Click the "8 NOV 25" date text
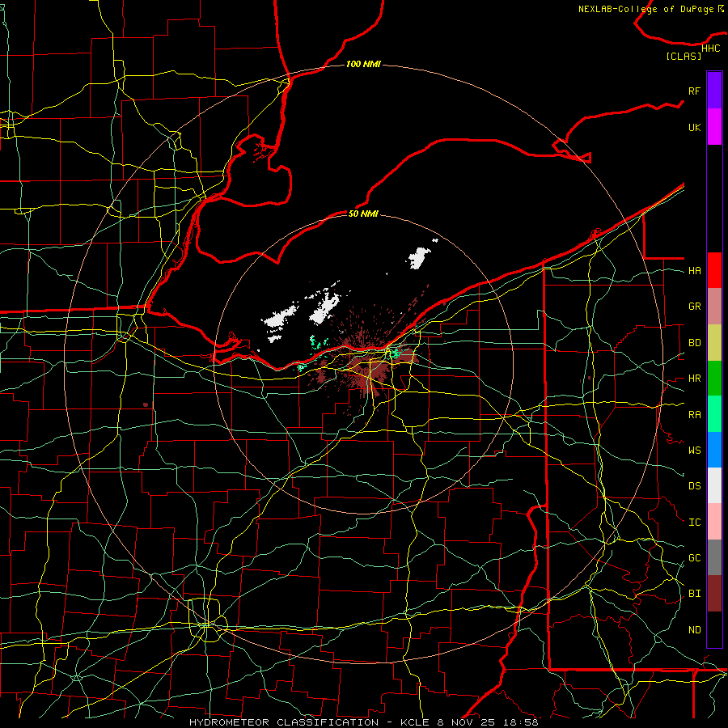728x728 pixels. coord(467,722)
